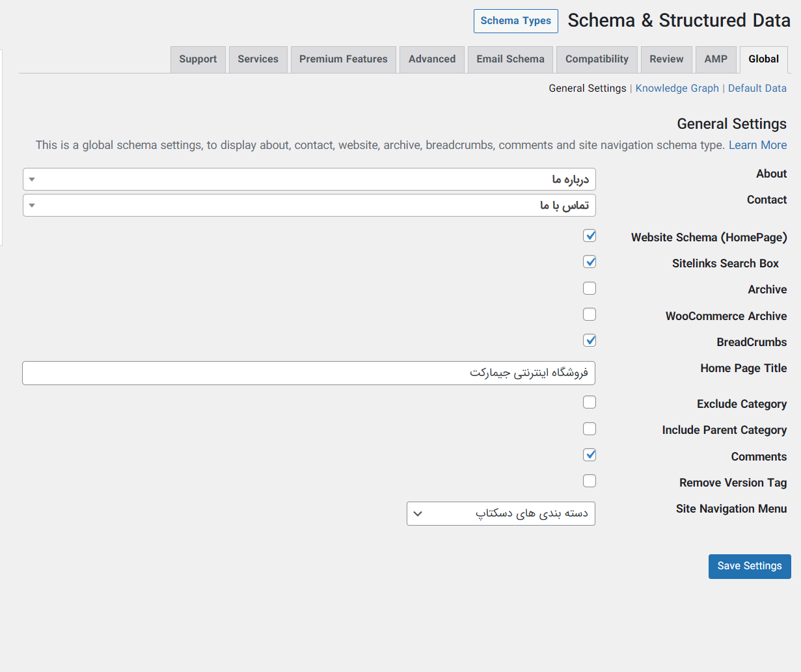801x672 pixels.
Task: Enable the WooCommerce Archive checkbox
Action: pos(590,315)
